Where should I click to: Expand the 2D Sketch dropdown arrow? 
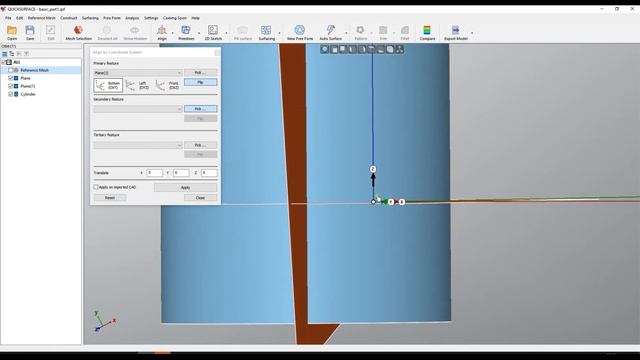(x=226, y=33)
